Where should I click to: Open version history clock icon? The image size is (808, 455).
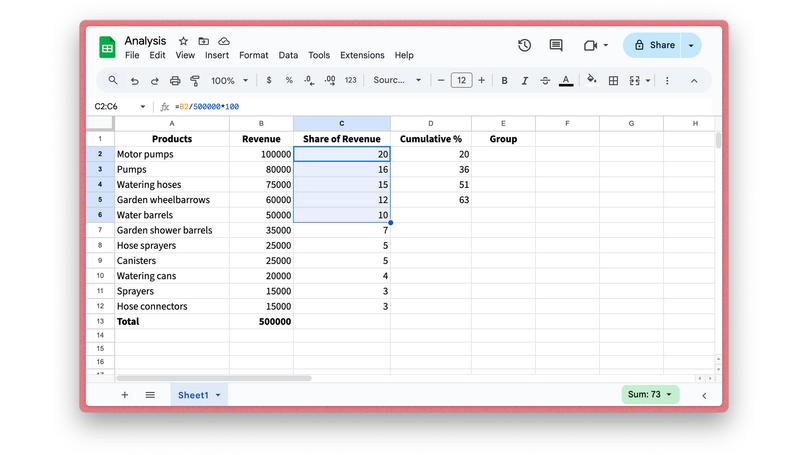point(525,45)
